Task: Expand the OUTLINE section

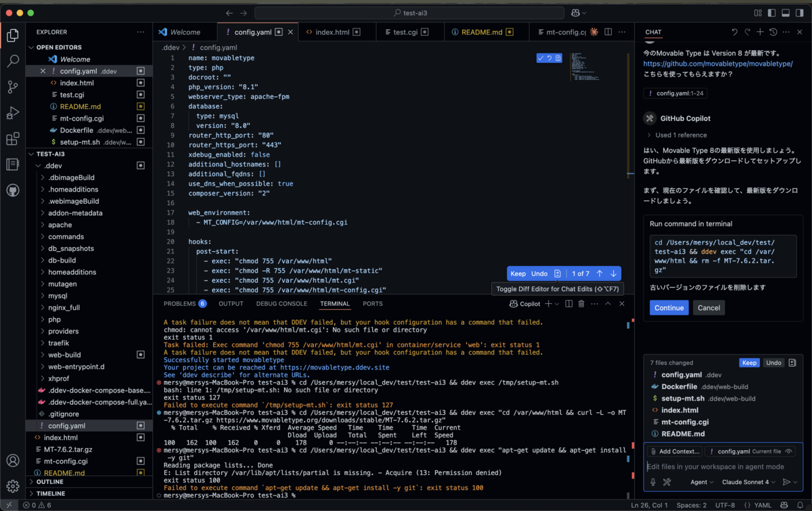Action: point(50,482)
